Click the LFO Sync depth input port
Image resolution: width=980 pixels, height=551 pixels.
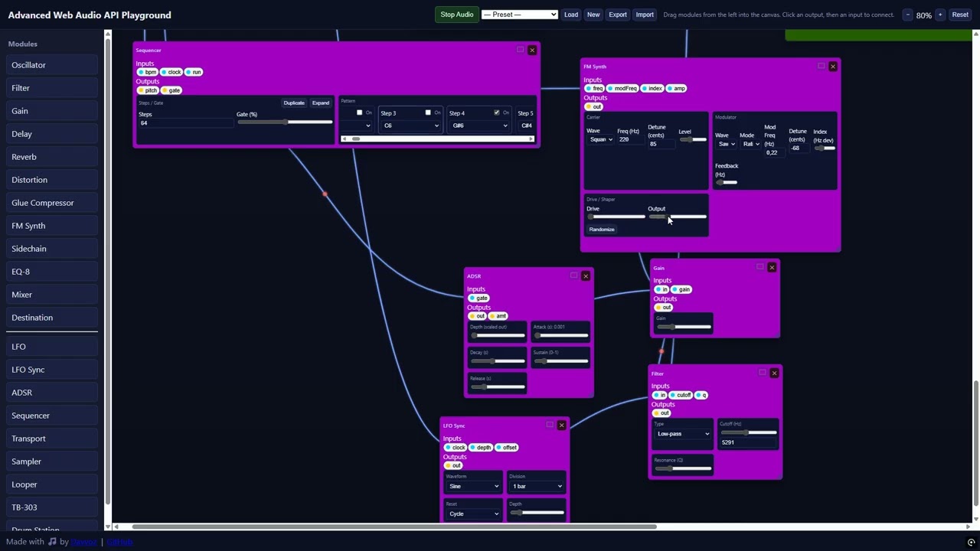click(x=481, y=448)
